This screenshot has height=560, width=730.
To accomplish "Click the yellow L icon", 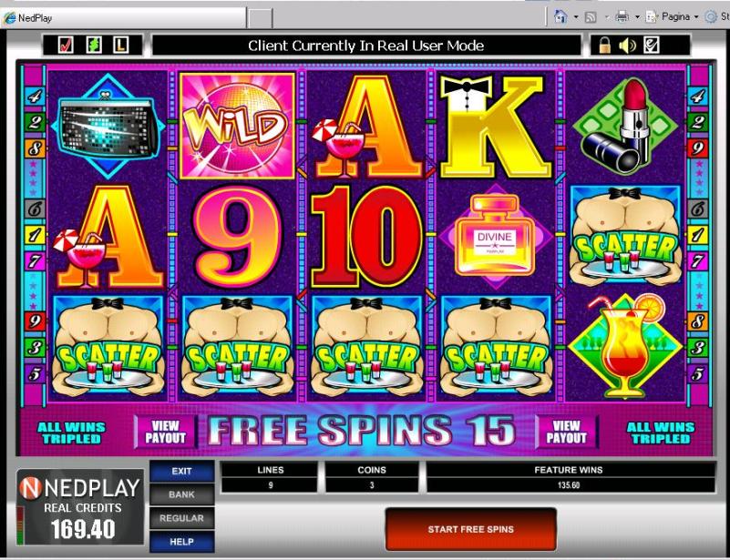I will point(121,46).
